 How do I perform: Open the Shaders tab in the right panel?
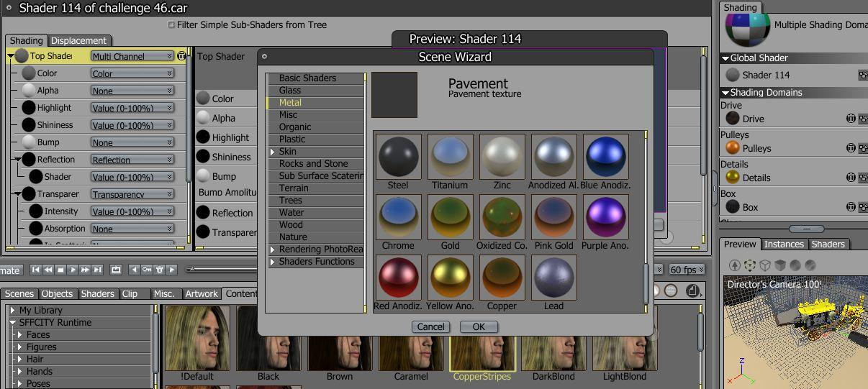[828, 244]
